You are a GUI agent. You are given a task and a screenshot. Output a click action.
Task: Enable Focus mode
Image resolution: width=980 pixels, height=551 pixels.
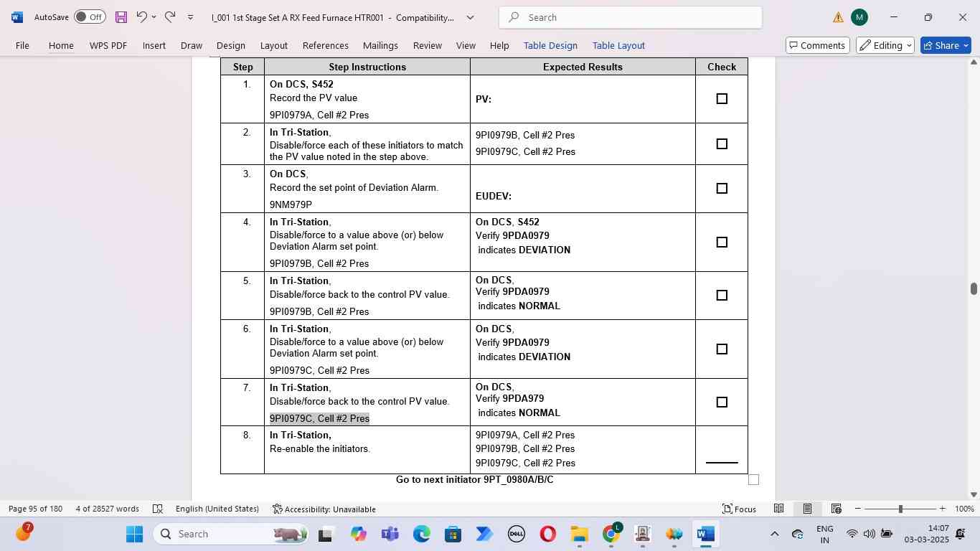coord(739,509)
